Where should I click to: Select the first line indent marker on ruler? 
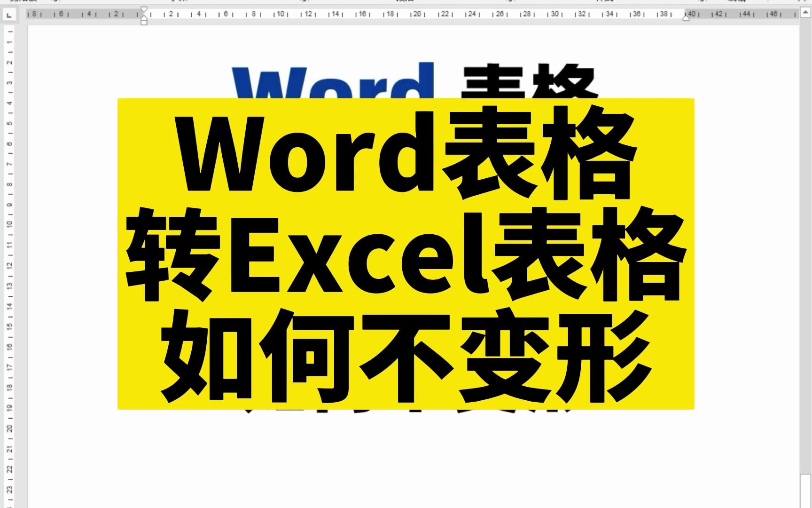[144, 10]
